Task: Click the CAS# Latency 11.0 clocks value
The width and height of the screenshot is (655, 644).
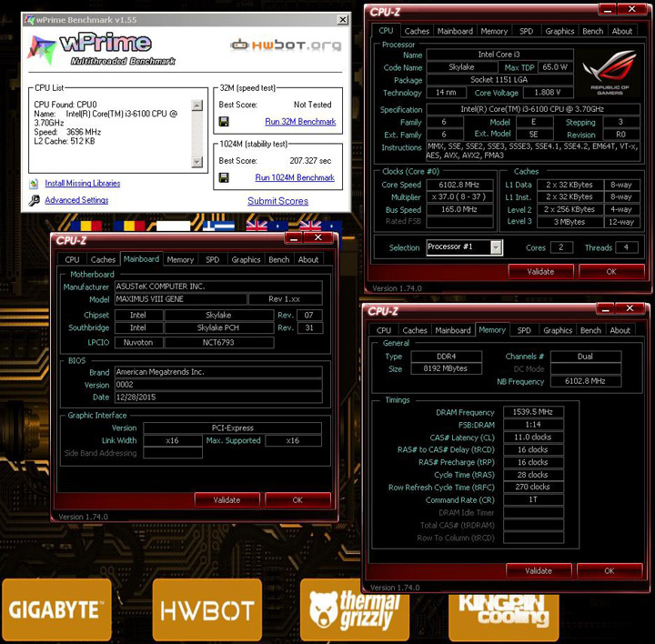Action: tap(533, 437)
